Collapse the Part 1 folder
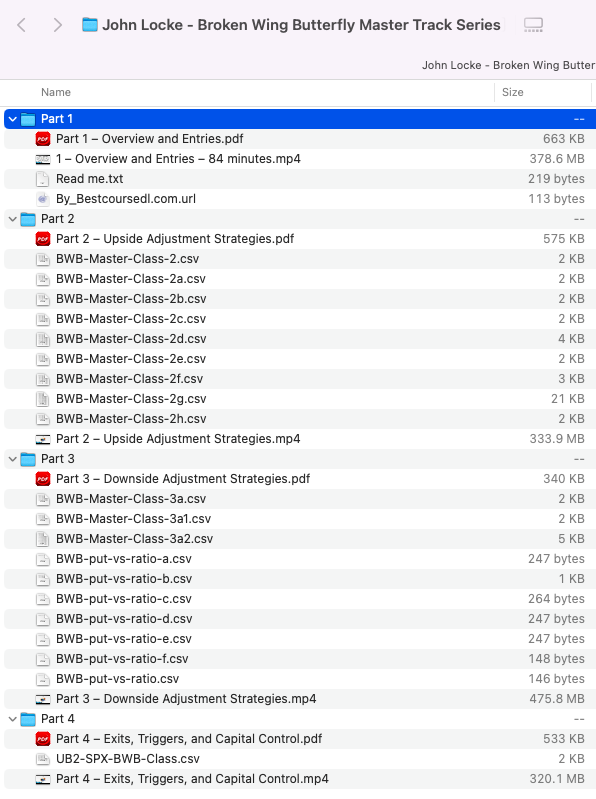 coord(13,119)
